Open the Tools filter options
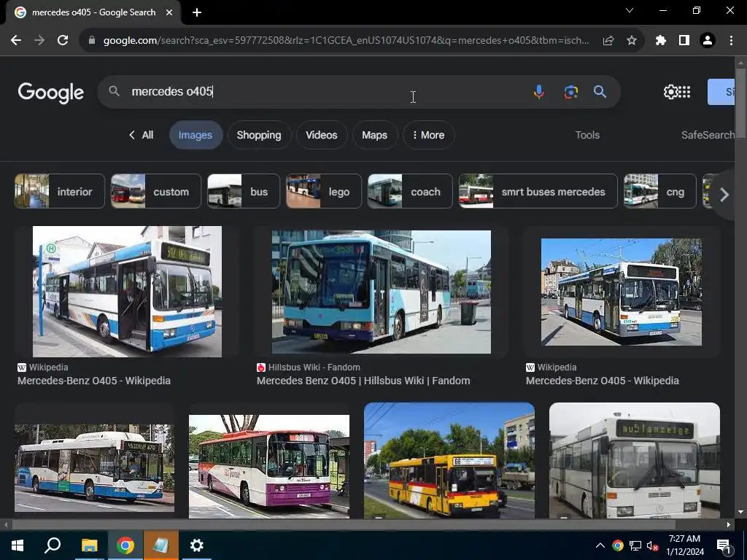The height and width of the screenshot is (560, 747). 587,135
